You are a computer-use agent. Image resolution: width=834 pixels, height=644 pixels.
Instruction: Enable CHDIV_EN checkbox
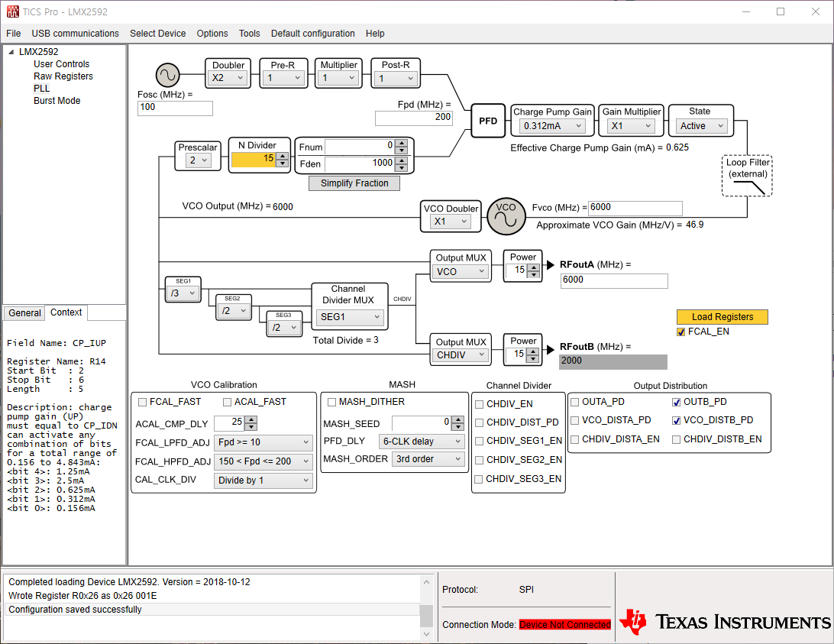(x=479, y=404)
